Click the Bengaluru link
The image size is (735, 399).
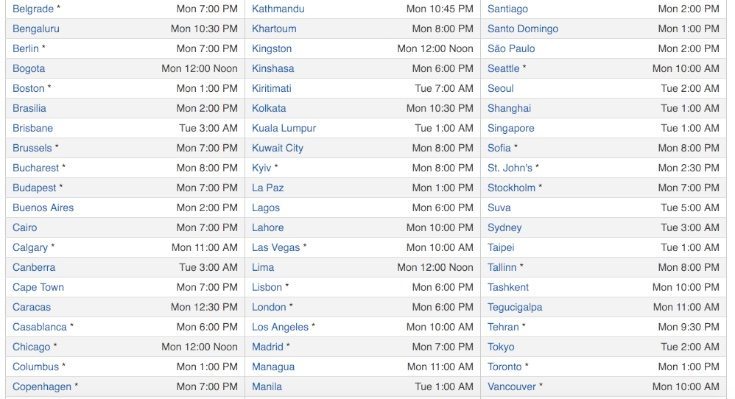pos(36,29)
